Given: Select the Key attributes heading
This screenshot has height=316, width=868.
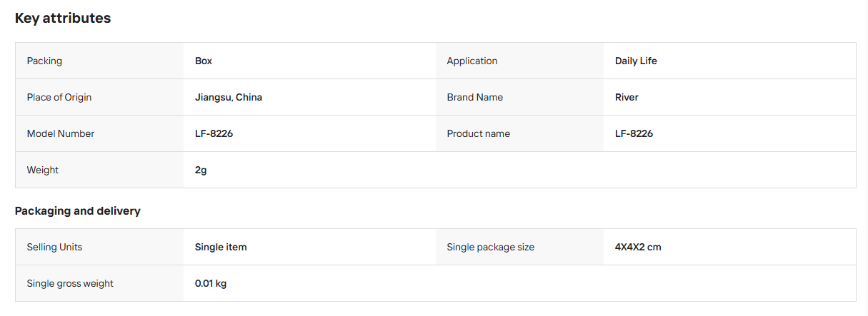Looking at the screenshot, I should click(x=63, y=19).
